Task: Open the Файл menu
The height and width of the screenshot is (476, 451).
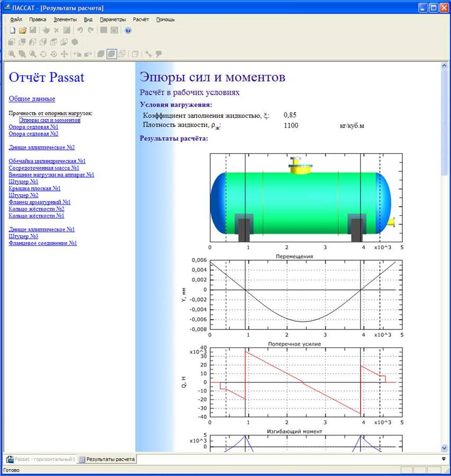Action: (x=16, y=20)
